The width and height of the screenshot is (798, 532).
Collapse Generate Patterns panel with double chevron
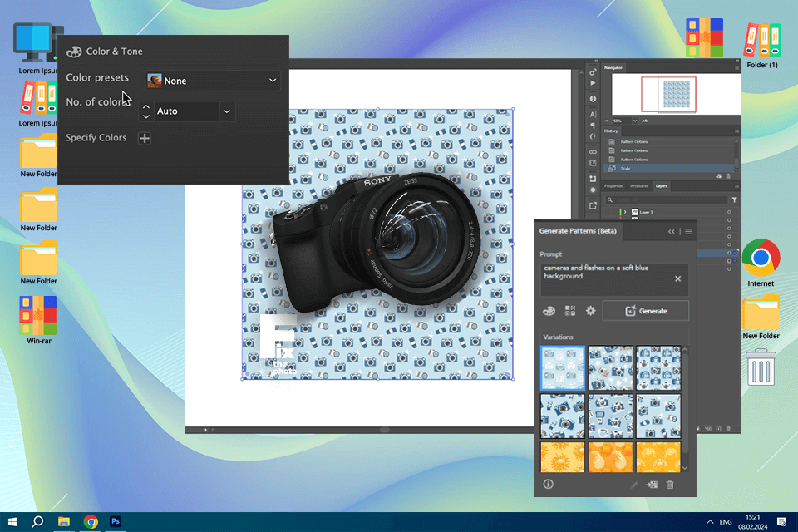pyautogui.click(x=672, y=232)
